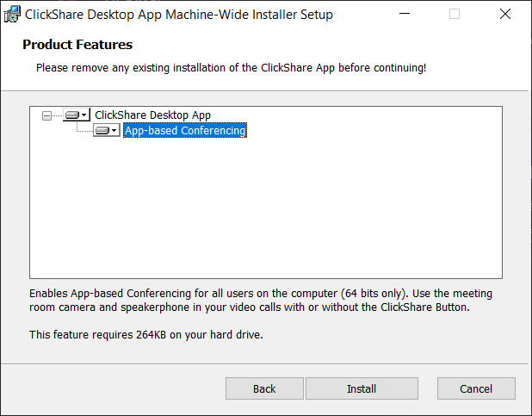Click the installer icon in the title bar
The width and height of the screenshot is (532, 416).
12,15
